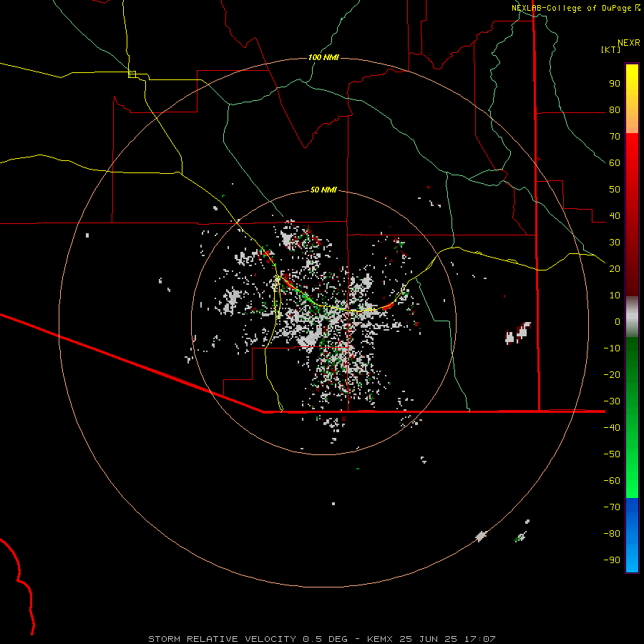Click the -70 value on velocity scale
The image size is (644, 644).
click(x=612, y=507)
